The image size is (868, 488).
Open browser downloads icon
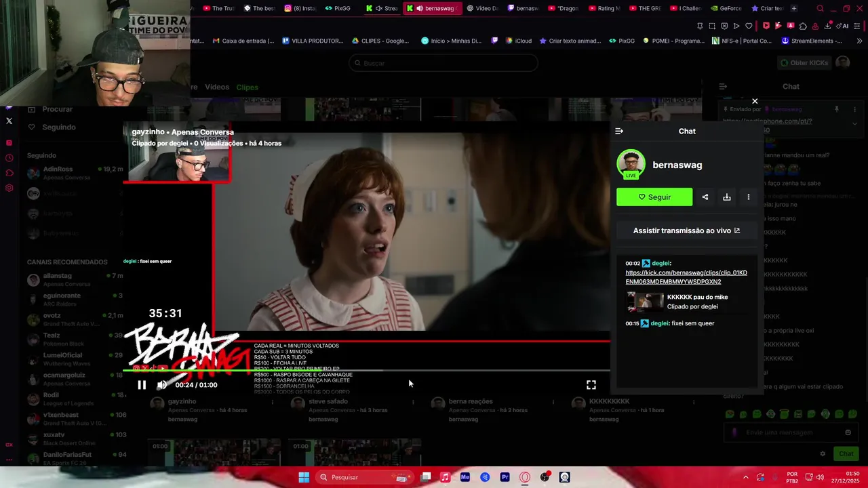pyautogui.click(x=828, y=26)
